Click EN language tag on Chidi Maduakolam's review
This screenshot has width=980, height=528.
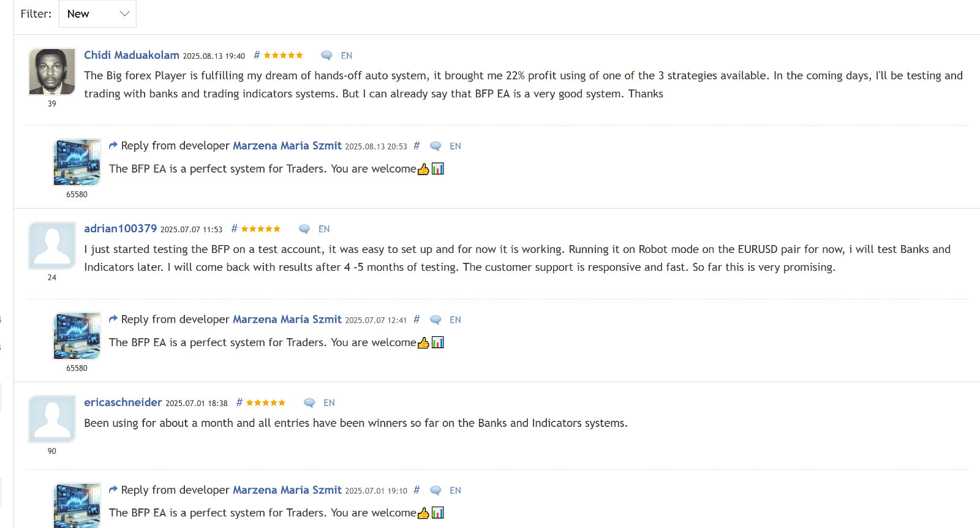[347, 56]
